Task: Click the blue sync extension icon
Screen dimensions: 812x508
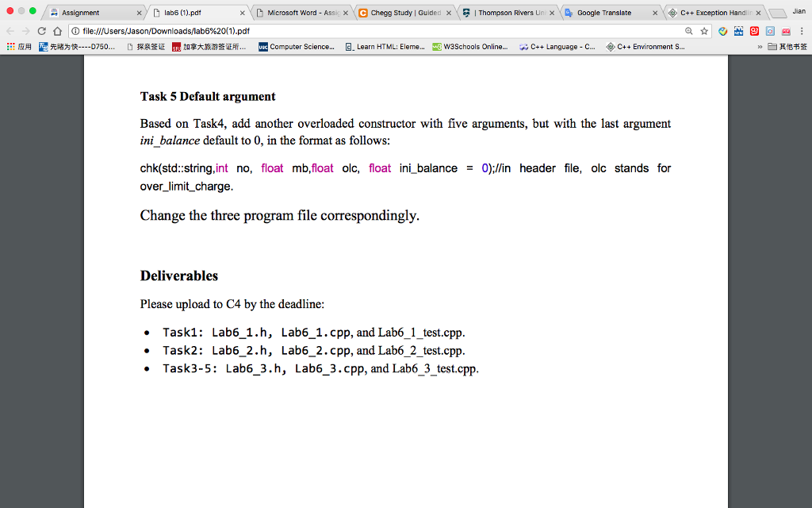Action: 770,29
